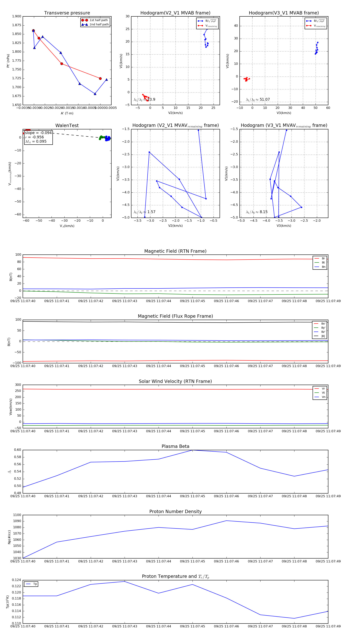Click the Vr legend entry in velocity plot
351x644 pixels.
(320, 389)
